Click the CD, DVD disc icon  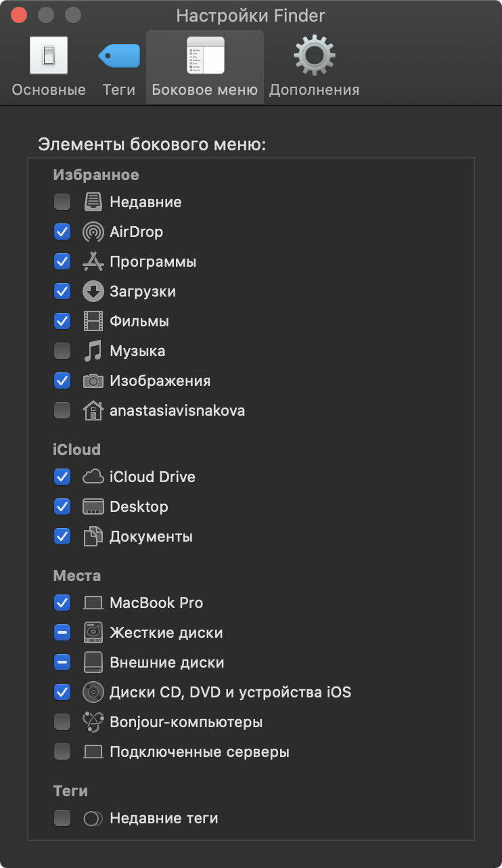[93, 693]
